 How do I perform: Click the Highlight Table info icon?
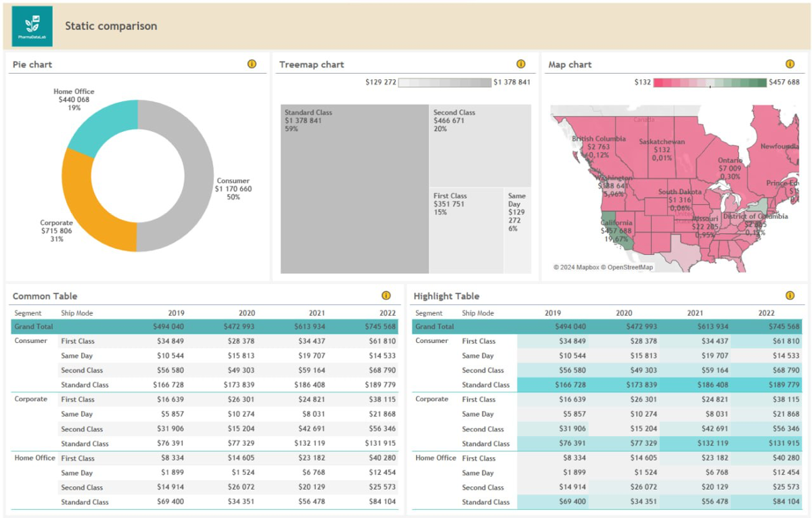point(790,296)
